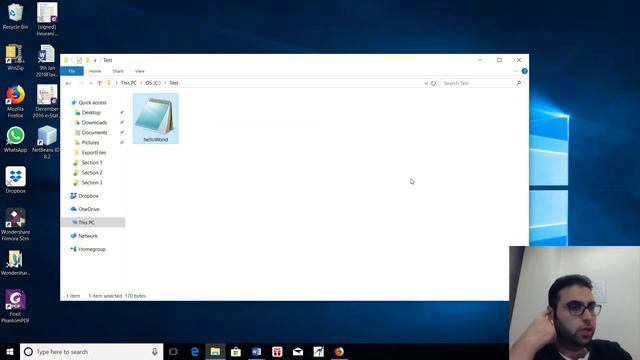Click the red gift box taskbar icon
This screenshot has width=640, height=360.
(x=277, y=352)
